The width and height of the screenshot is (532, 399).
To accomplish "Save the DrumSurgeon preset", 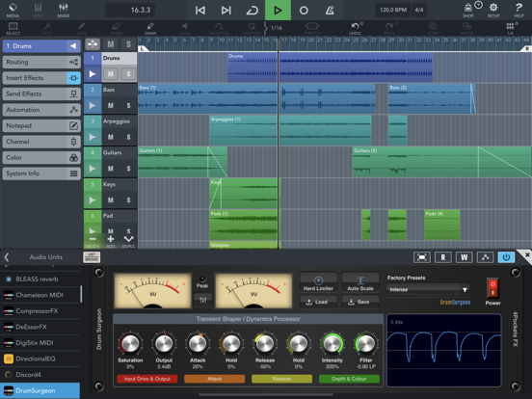I will 360,302.
